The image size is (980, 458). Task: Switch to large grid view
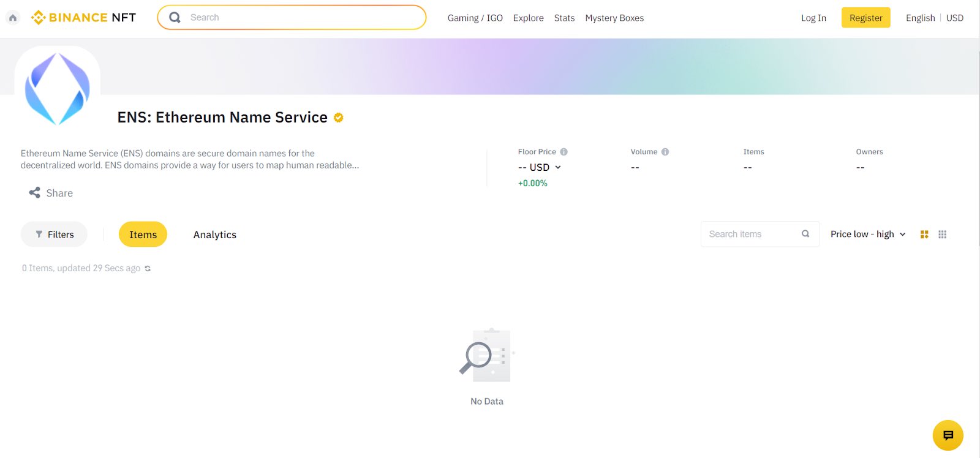(x=924, y=235)
